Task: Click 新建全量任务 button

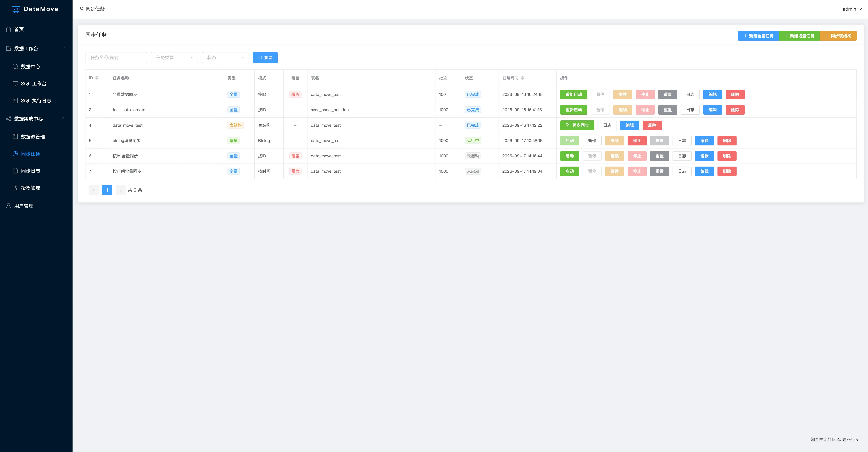Action: 758,36
